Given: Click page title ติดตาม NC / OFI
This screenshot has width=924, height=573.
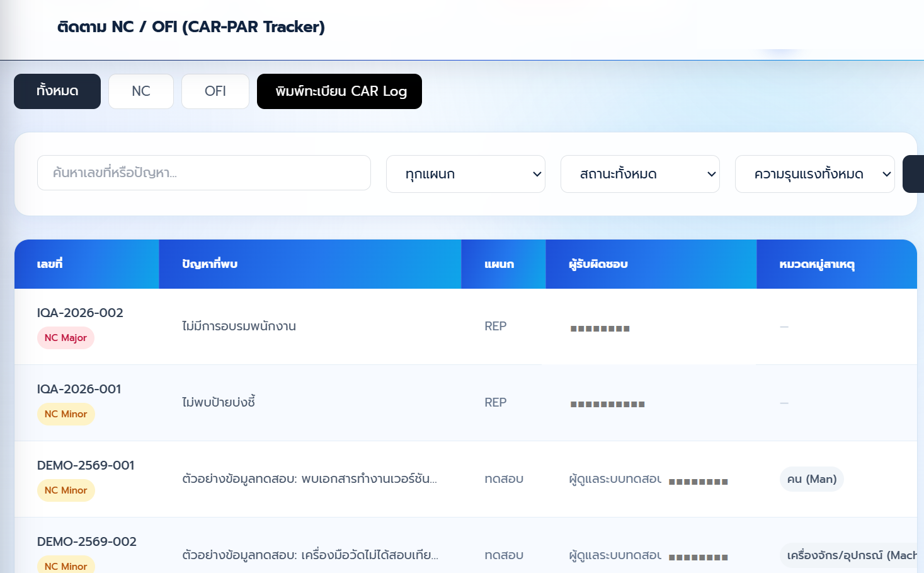Looking at the screenshot, I should 191,26.
